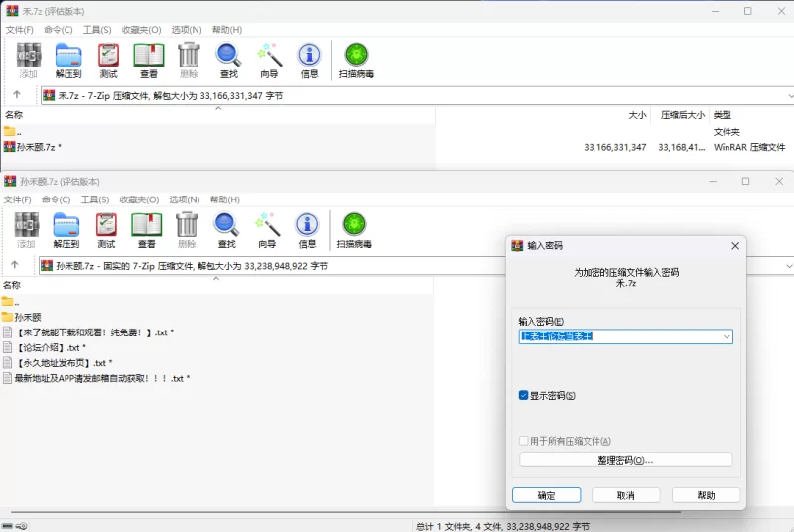Open 文件(F) menu in 孙禾颐.7z window
Screen dimensions: 794x532
[17, 199]
